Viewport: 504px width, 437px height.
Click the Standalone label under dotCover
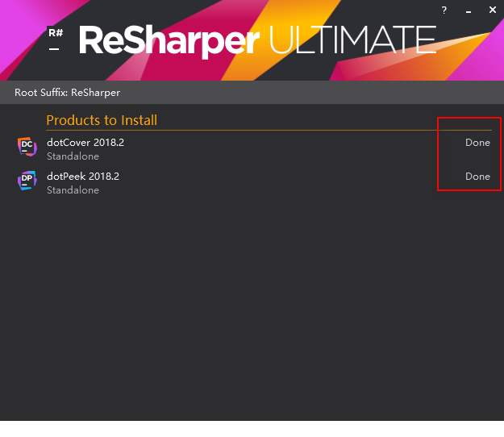tap(73, 156)
